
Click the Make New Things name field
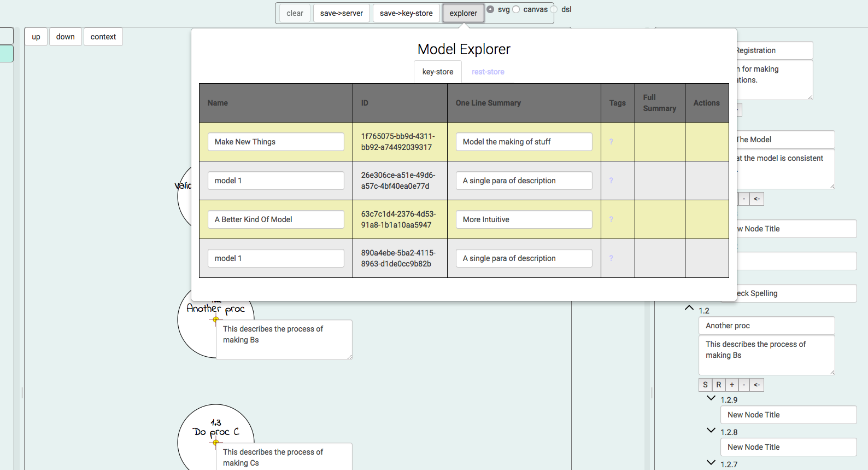coord(275,142)
